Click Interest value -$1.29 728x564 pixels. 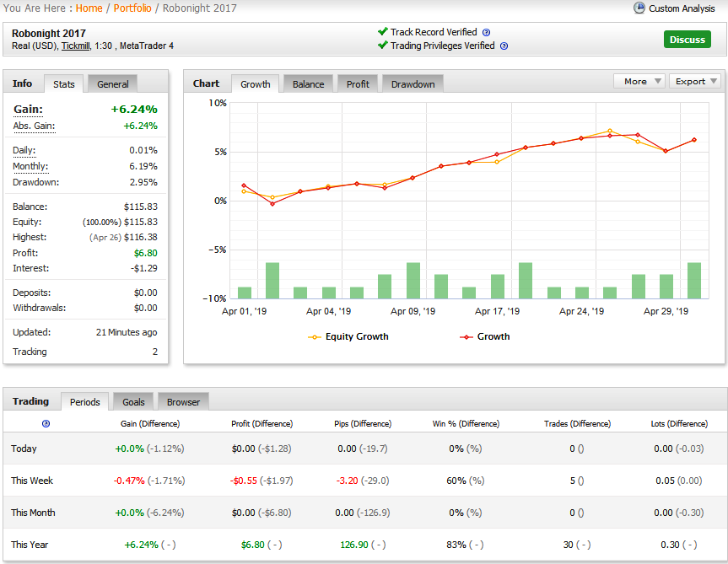[144, 268]
